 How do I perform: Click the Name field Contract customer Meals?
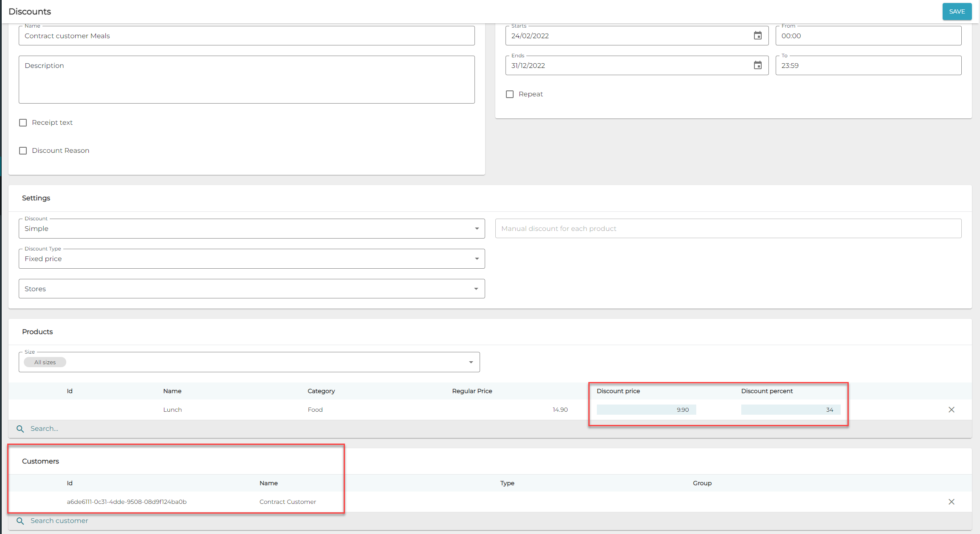[246, 36]
